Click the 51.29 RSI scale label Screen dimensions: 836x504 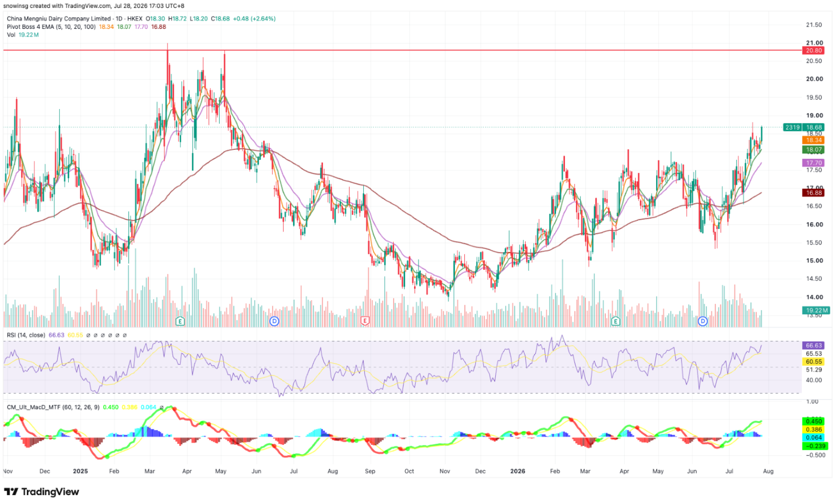(814, 370)
